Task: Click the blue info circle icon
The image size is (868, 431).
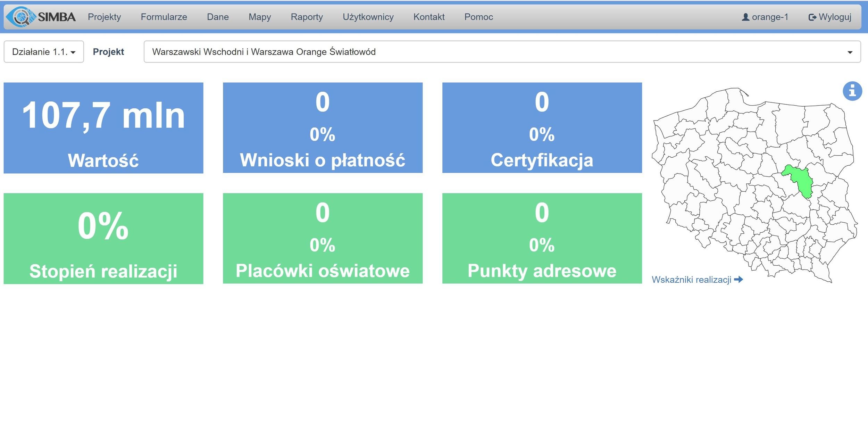Action: coord(852,91)
